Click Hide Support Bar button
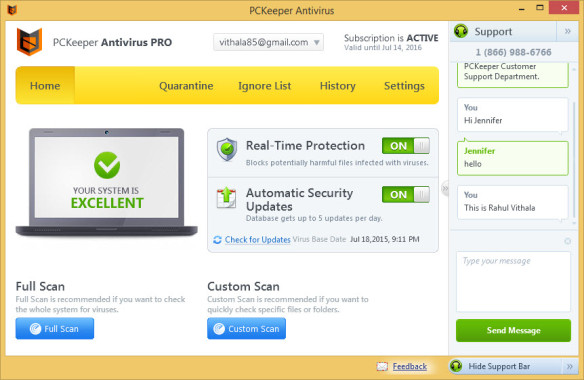Screen dimensions: 584x380 coord(514,367)
